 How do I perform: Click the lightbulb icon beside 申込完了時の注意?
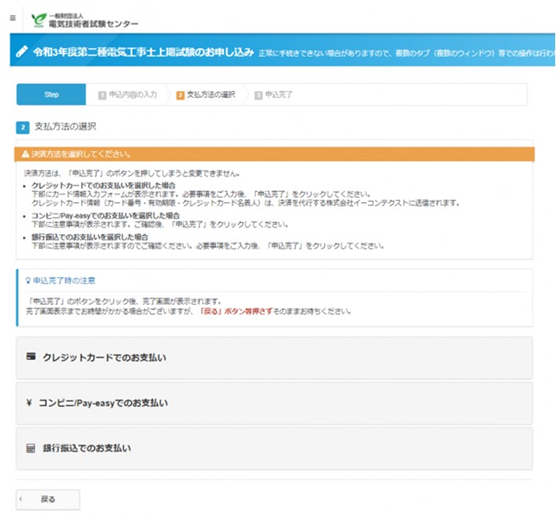[28, 281]
